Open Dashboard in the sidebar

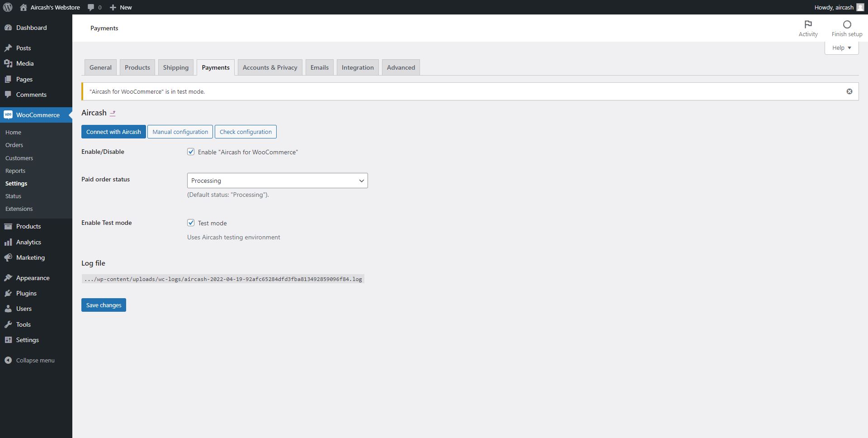point(36,28)
